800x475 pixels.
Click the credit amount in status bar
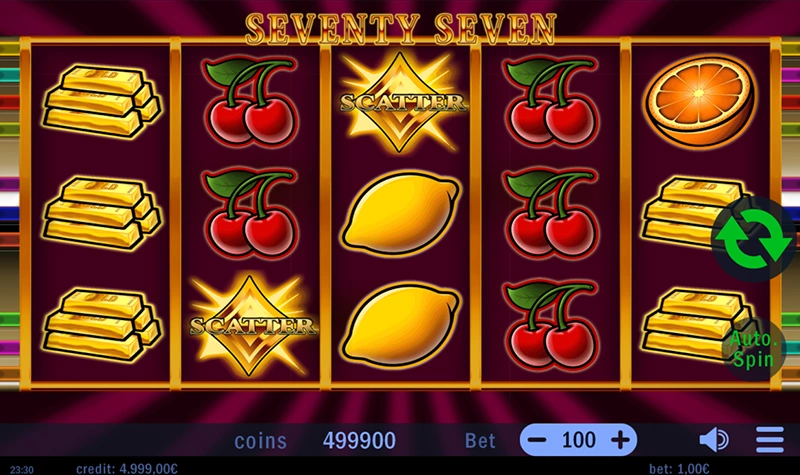click(x=127, y=468)
